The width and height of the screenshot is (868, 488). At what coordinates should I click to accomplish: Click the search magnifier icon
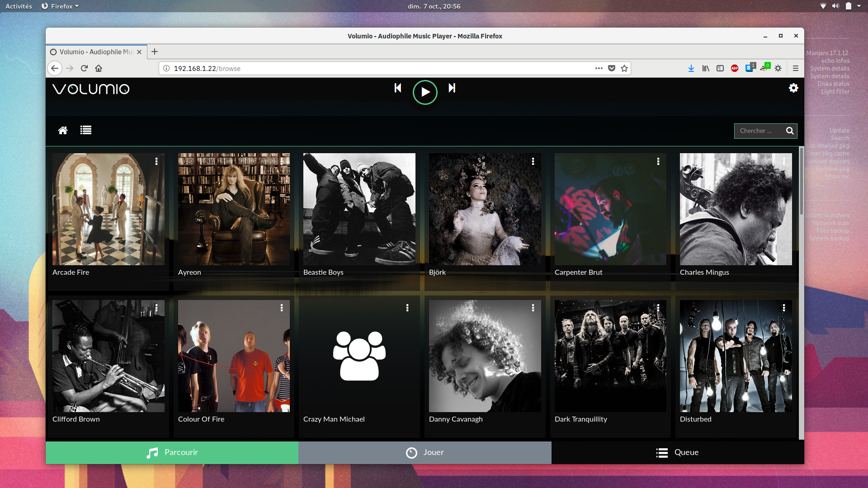790,131
